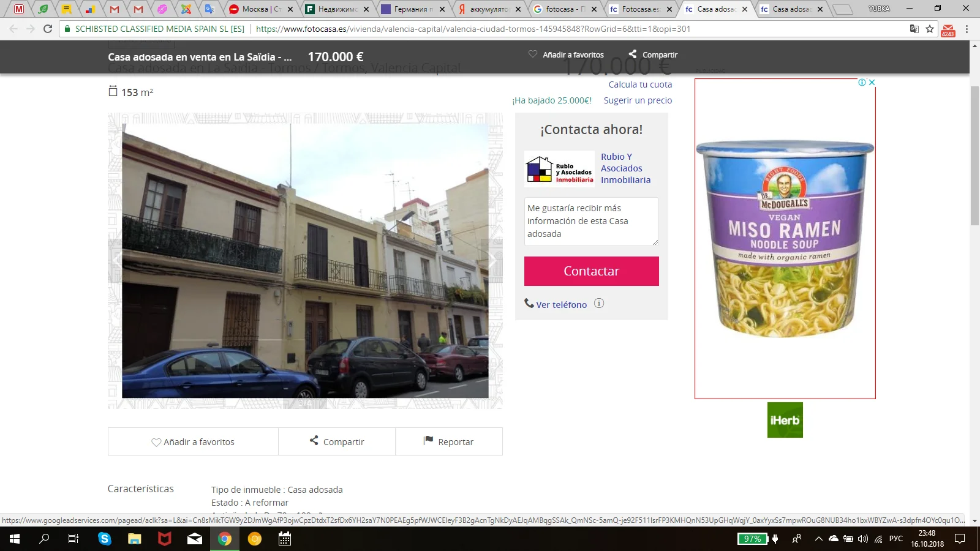Viewport: 980px width, 551px height.
Task: Open the Windows notification center
Action: [960, 539]
